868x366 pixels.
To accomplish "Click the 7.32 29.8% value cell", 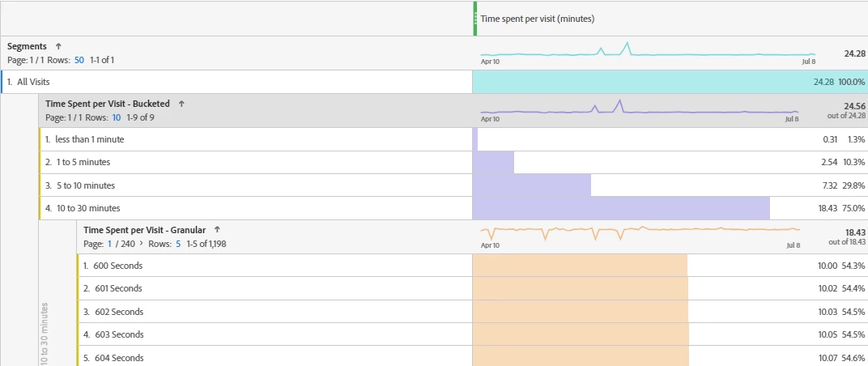I will (x=670, y=185).
